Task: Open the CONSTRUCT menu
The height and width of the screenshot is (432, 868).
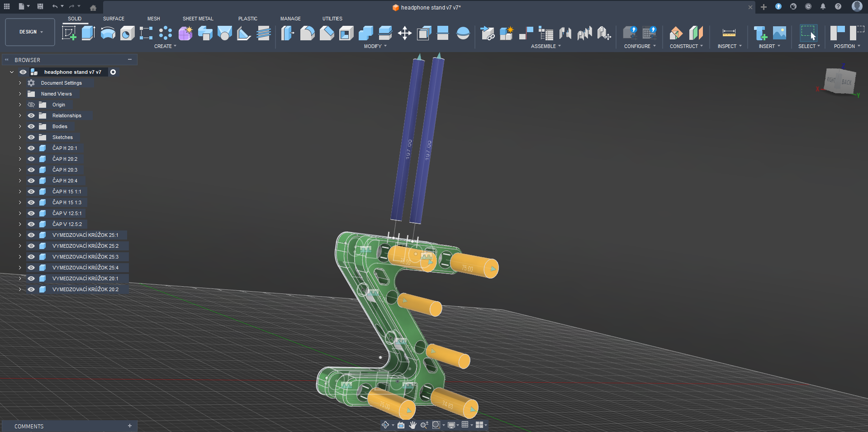Action: point(686,46)
